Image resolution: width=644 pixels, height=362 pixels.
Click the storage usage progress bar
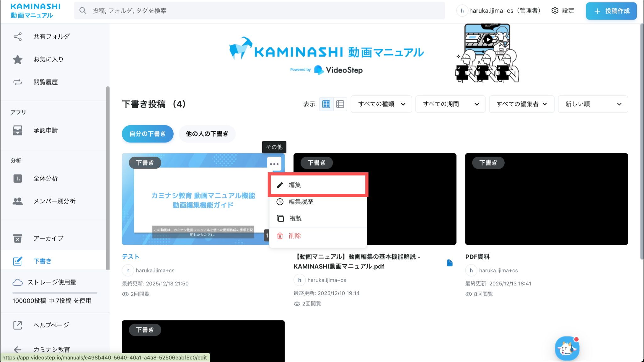click(55, 293)
